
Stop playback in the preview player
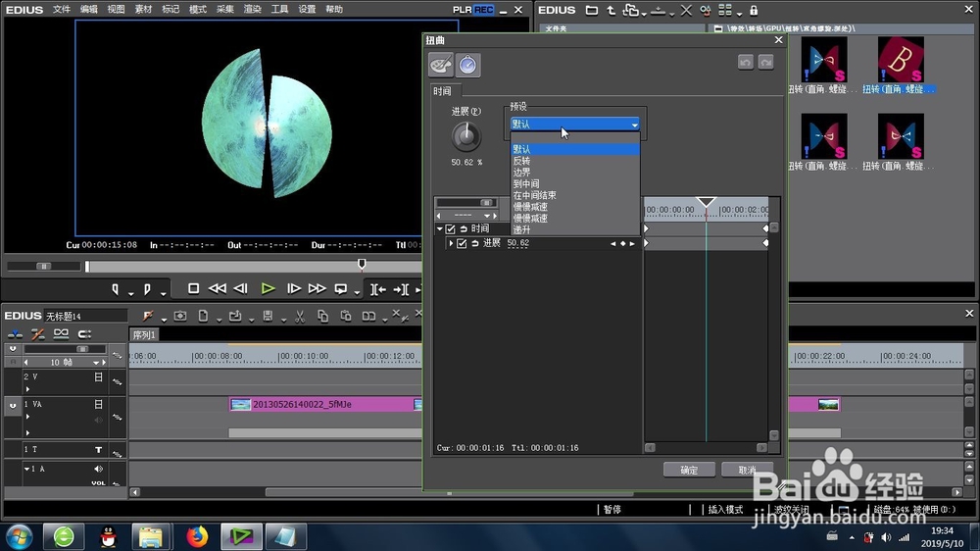pos(194,288)
